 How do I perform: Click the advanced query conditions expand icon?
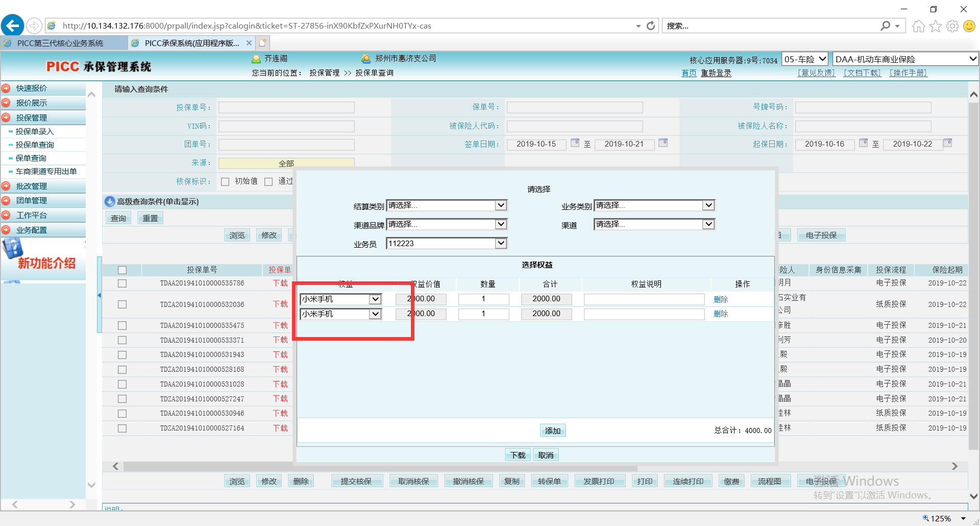(110, 202)
